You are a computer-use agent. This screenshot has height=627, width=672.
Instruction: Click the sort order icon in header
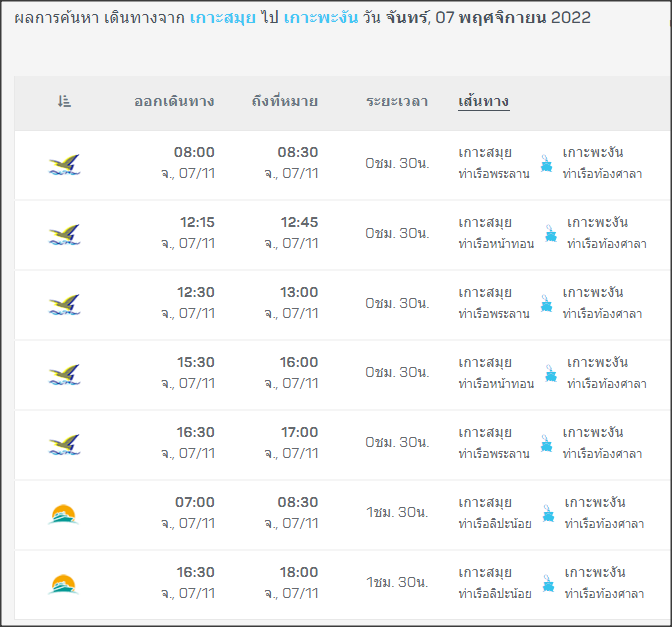(x=64, y=102)
